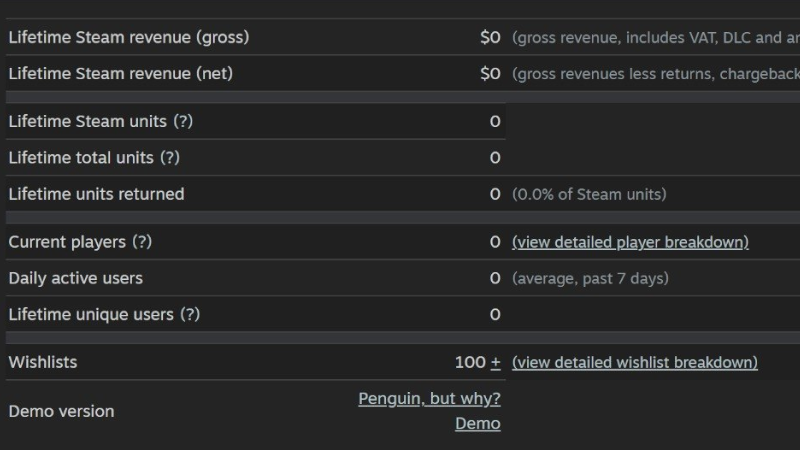The width and height of the screenshot is (800, 450).
Task: Click the gross revenue description text
Action: point(656,37)
